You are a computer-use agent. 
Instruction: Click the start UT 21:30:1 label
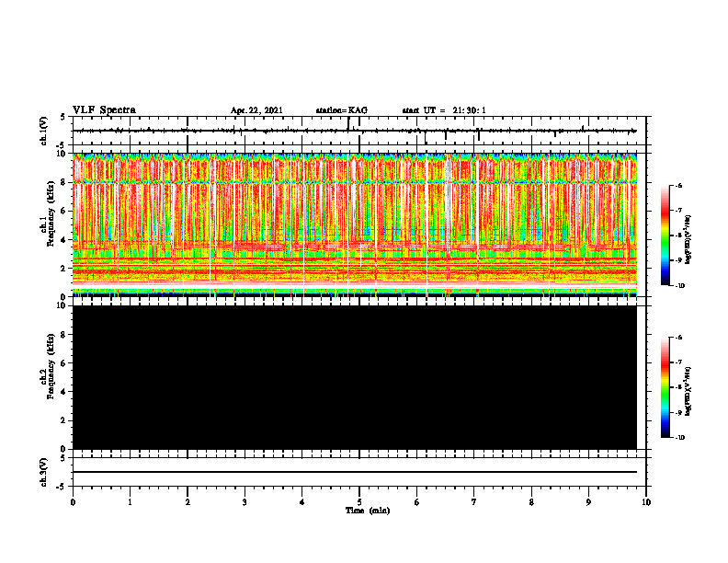444,110
